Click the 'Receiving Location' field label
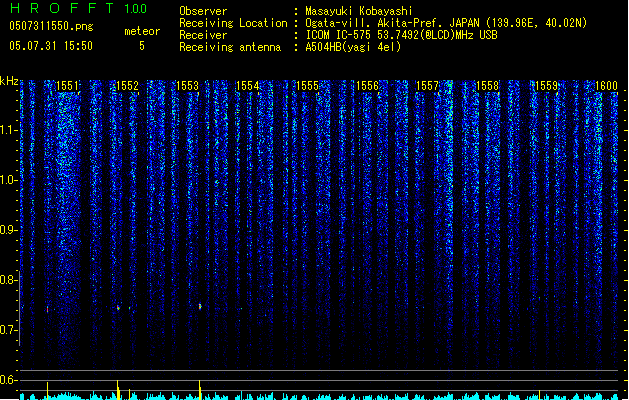This screenshot has height=400, width=629. pyautogui.click(x=233, y=23)
